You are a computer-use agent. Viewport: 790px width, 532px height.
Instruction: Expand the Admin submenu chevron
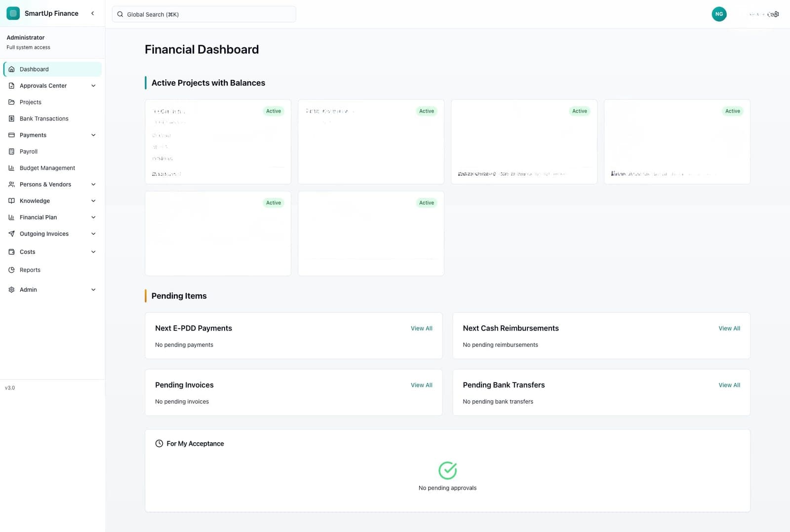(93, 290)
